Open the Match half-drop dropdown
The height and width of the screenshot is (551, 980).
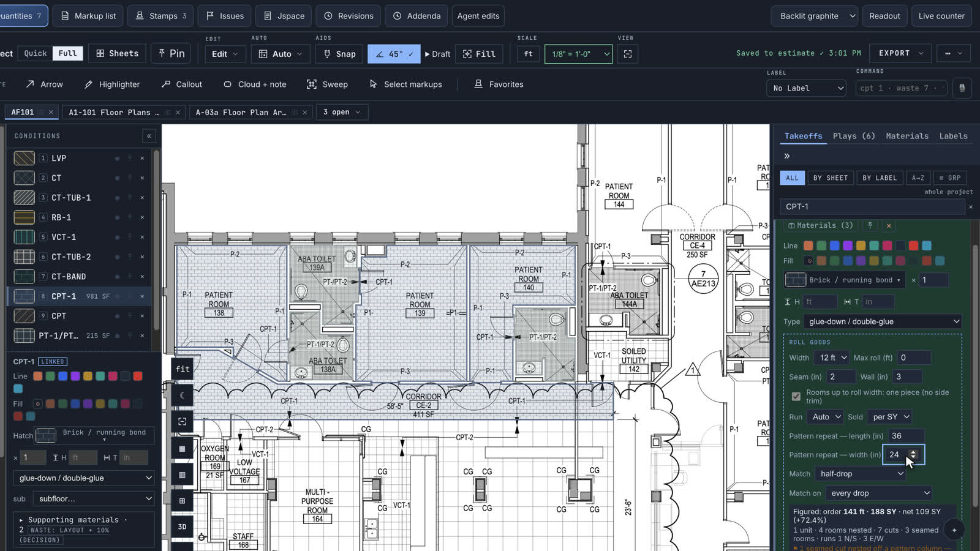point(862,474)
